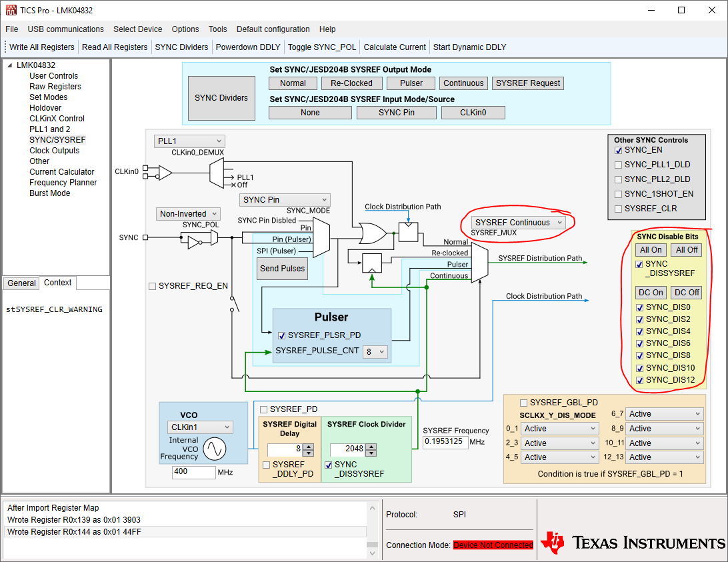728x562 pixels.
Task: Toggle SYSREF_GBL_PD checkbox
Action: click(524, 403)
